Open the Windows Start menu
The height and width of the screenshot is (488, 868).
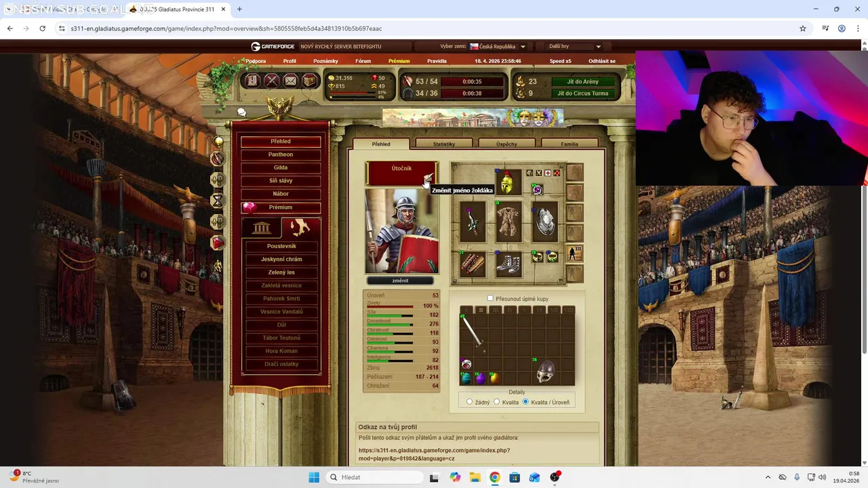pyautogui.click(x=314, y=477)
